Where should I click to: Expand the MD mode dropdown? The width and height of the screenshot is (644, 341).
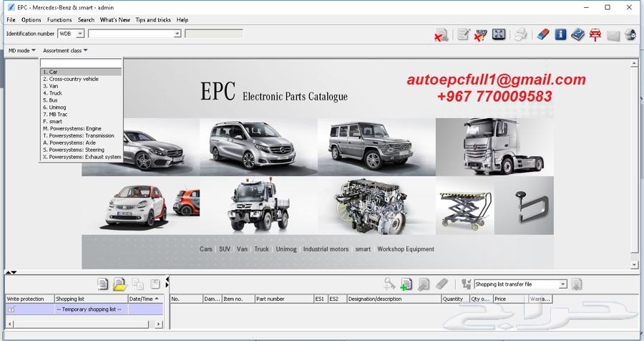tap(22, 51)
